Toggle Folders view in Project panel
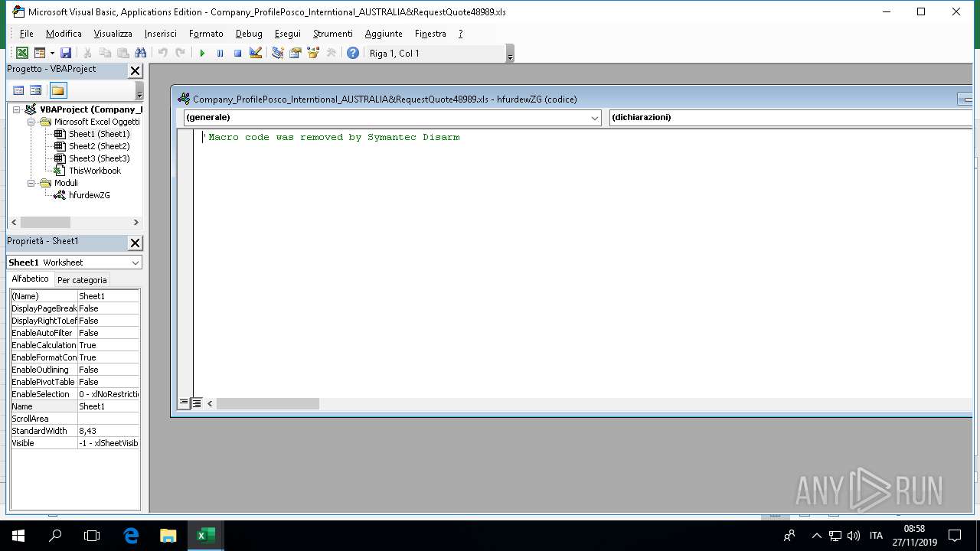The image size is (980, 551). click(58, 90)
